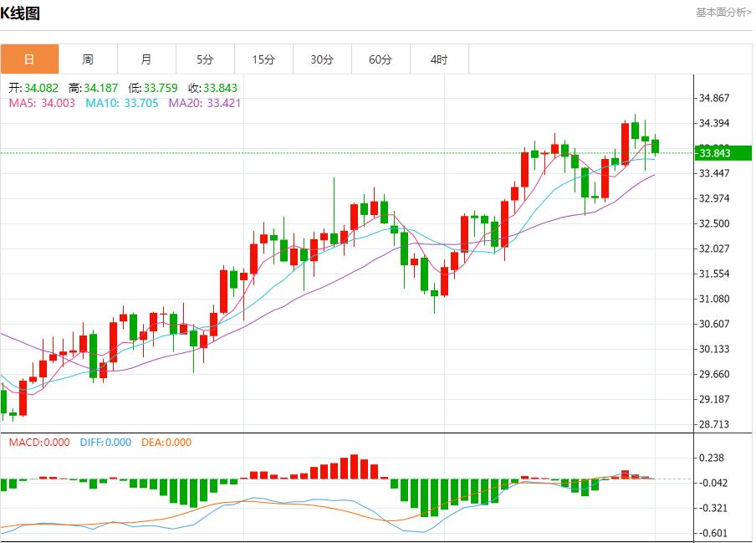756x543 pixels.
Task: Click the DIFF indicator label
Action: pyautogui.click(x=105, y=443)
